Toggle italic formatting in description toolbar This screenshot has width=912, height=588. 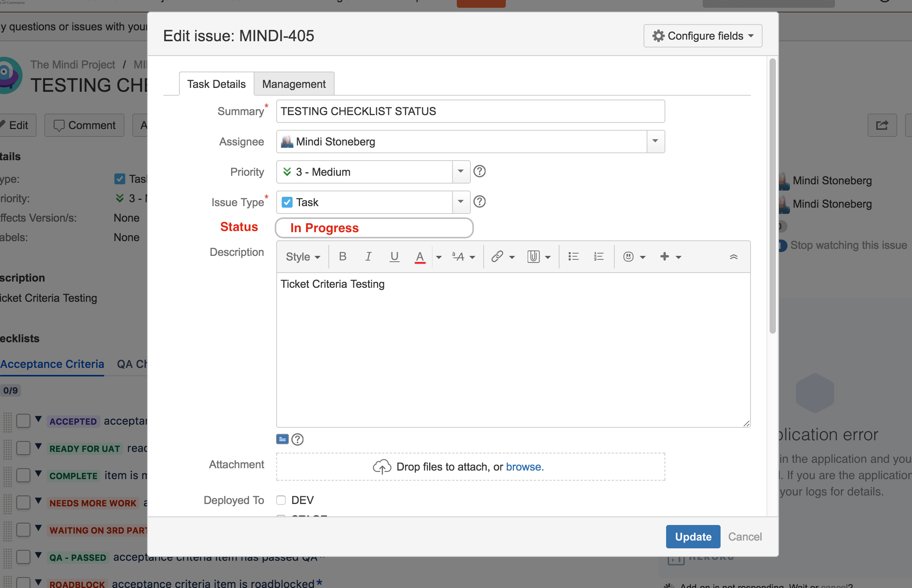(x=368, y=257)
